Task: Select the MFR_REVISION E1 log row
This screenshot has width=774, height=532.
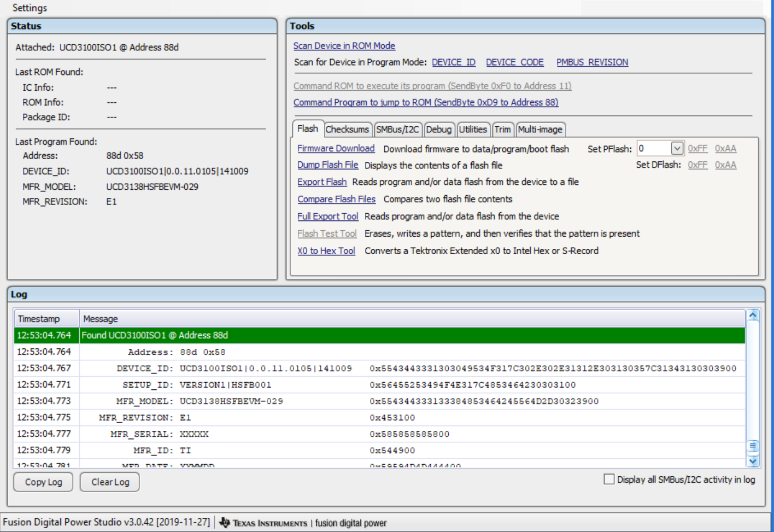Action: 379,418
